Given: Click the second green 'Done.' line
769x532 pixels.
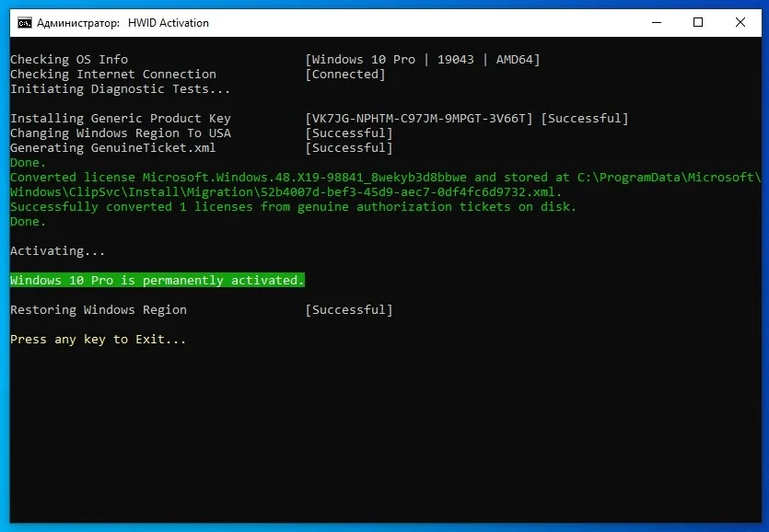Looking at the screenshot, I should pyautogui.click(x=28, y=221).
